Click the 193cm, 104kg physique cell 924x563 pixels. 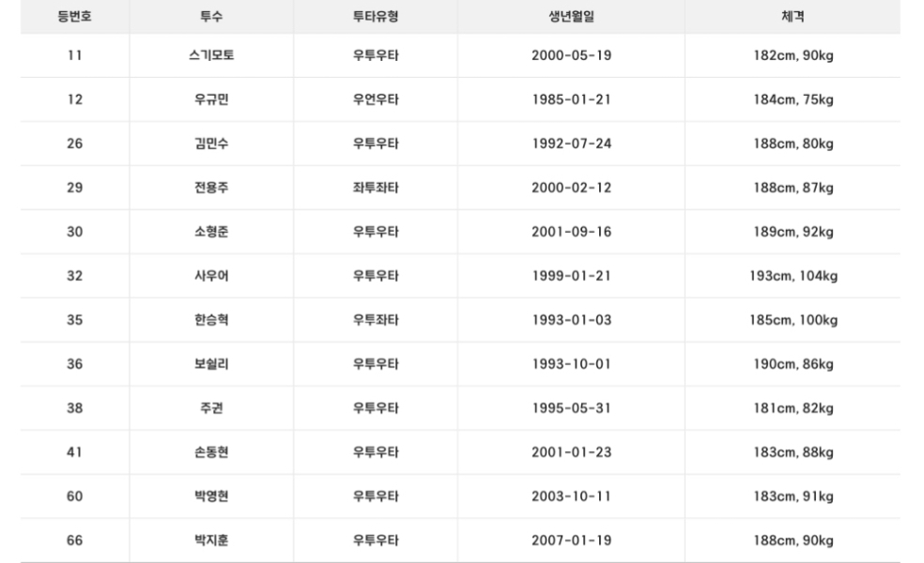[x=793, y=276]
